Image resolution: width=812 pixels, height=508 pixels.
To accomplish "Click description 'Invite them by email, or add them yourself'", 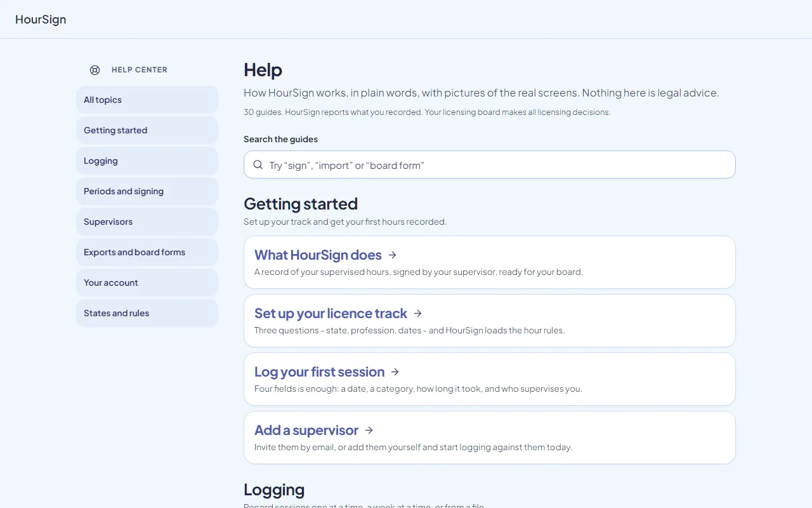I will [413, 447].
